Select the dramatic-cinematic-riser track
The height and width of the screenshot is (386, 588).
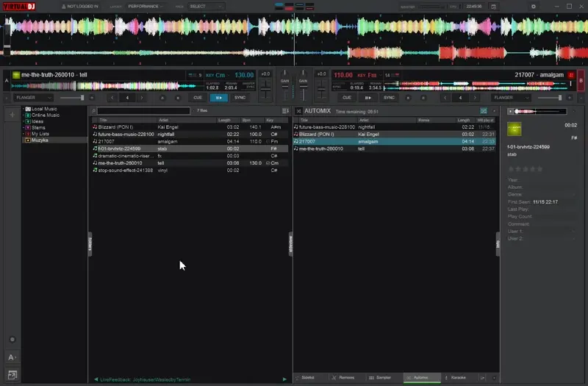click(190, 156)
